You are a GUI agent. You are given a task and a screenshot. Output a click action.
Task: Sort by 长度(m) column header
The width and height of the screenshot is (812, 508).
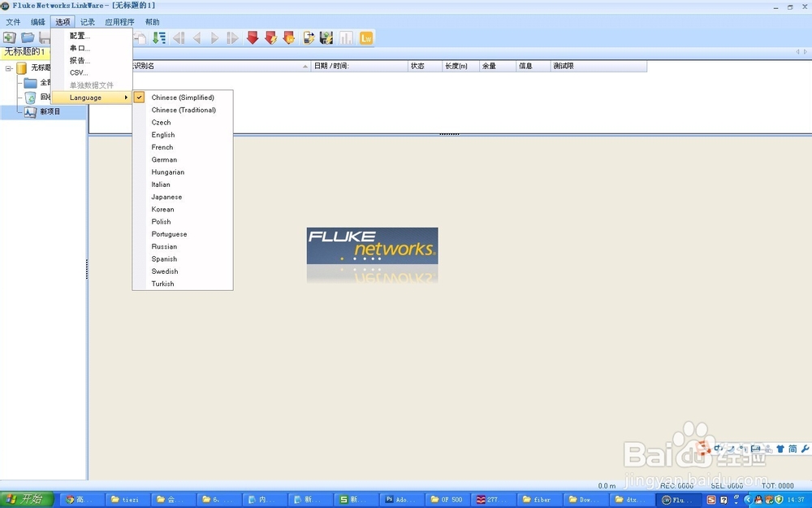click(x=460, y=66)
